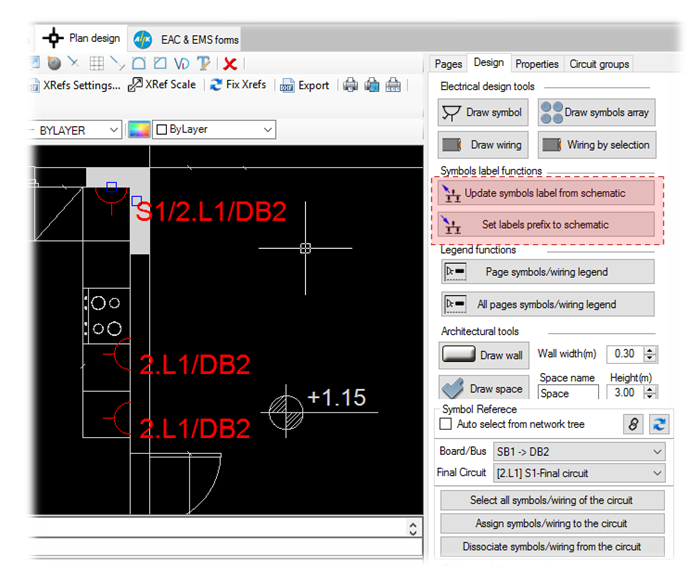Image resolution: width=697 pixels, height=570 pixels.
Task: Click the explode (bomb) toolbar icon
Action: pyautogui.click(x=54, y=64)
